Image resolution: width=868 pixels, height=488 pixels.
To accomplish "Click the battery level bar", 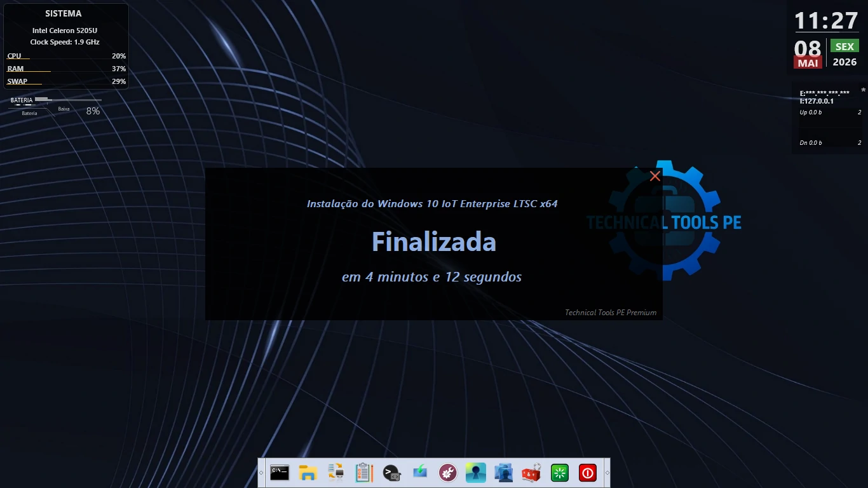I will (68, 100).
